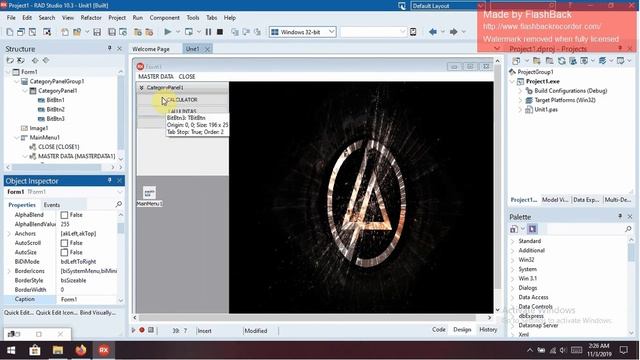640x360 pixels.
Task: Collapse CategoryPanel1 chevron on the form
Action: (141, 88)
